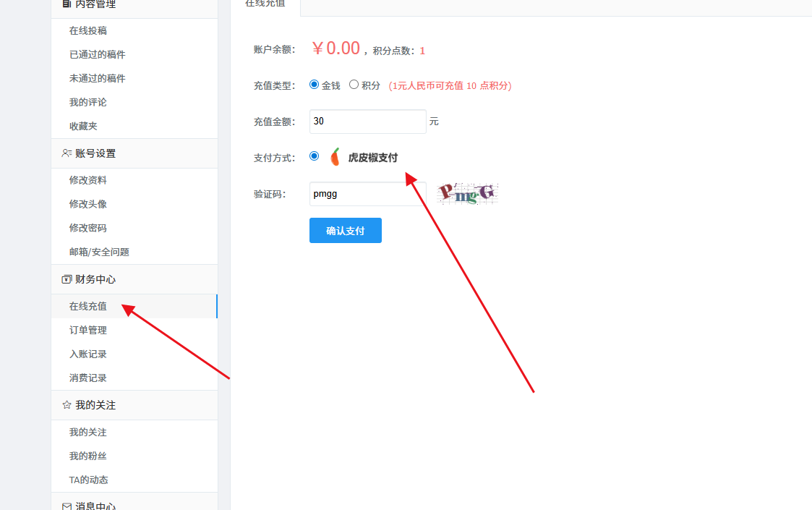Click the 虎皮椒支付 label text

tap(373, 158)
